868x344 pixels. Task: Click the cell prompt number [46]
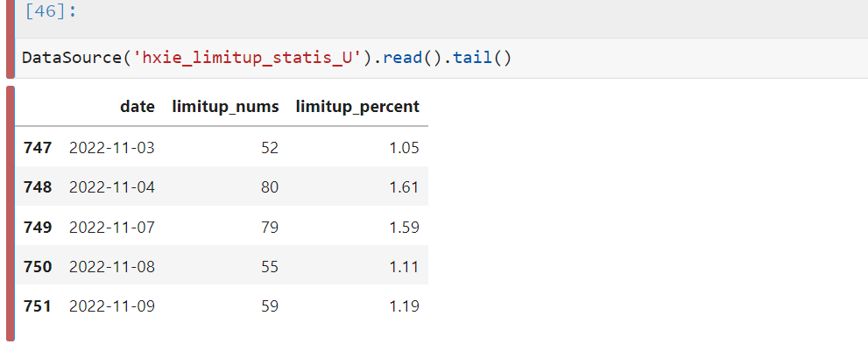point(51,11)
